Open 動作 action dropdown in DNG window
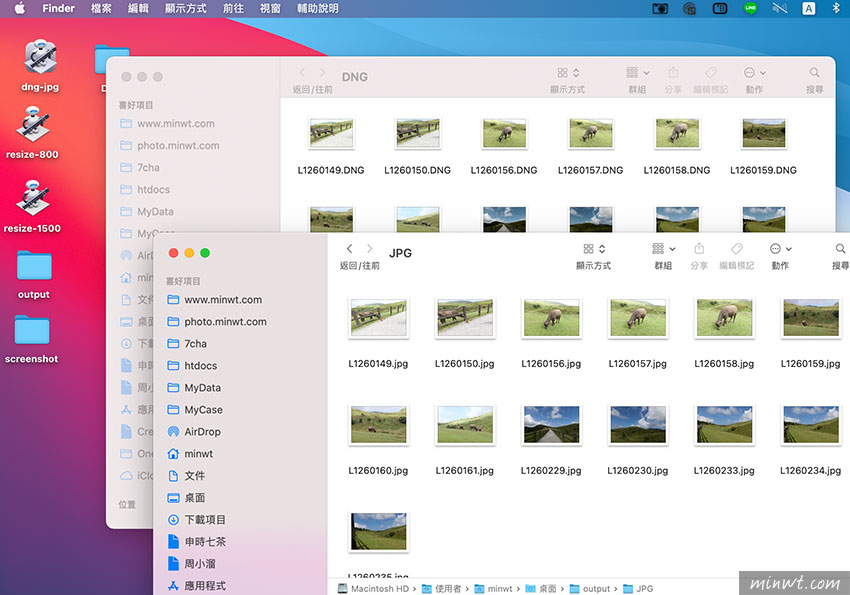Image resolution: width=850 pixels, height=595 pixels. 755,73
